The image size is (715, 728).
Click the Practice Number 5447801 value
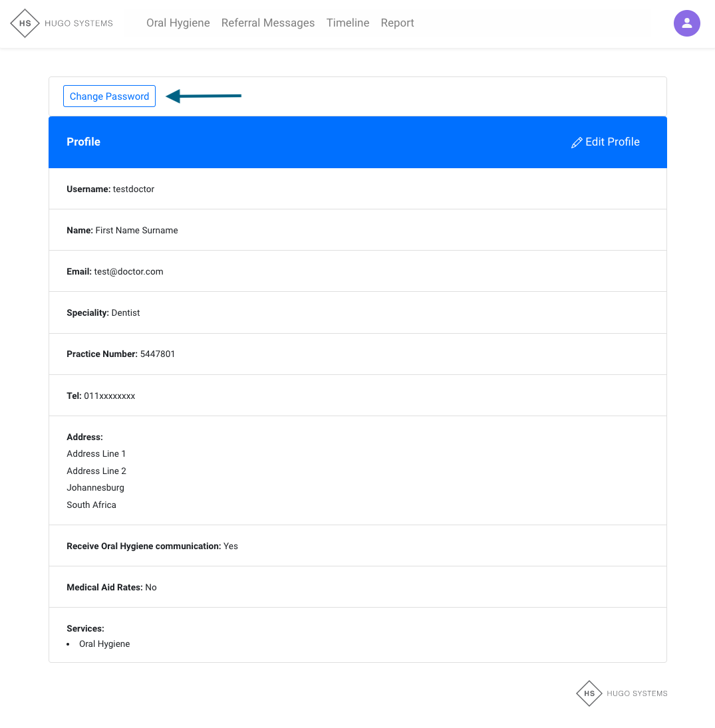click(158, 354)
